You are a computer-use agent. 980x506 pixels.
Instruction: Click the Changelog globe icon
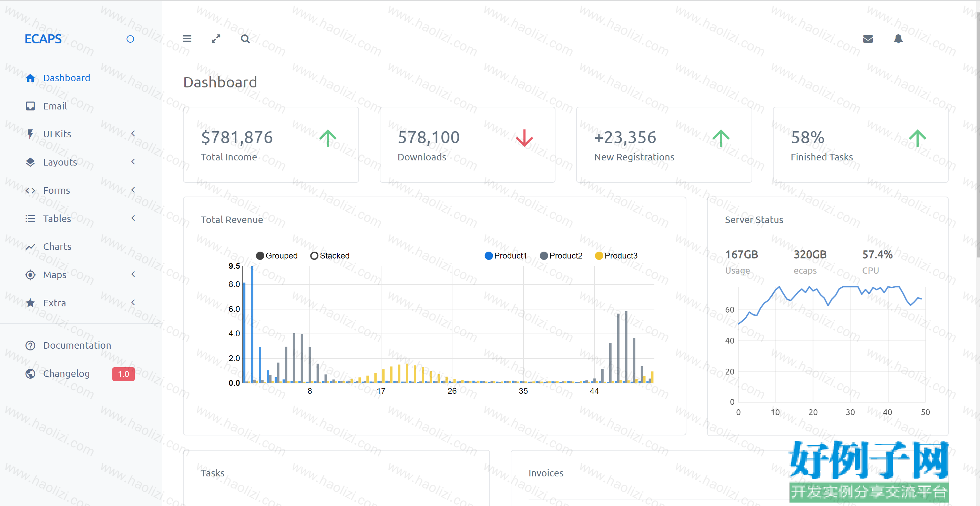pos(30,374)
